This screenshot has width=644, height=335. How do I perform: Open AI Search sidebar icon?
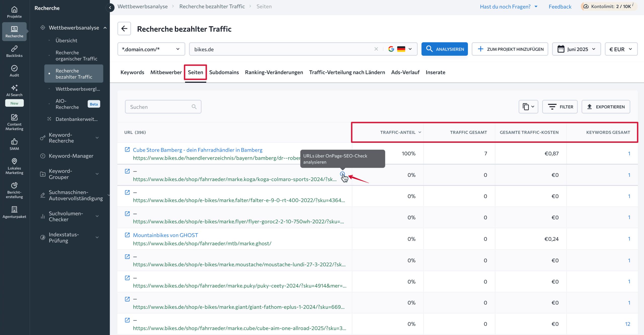(14, 91)
